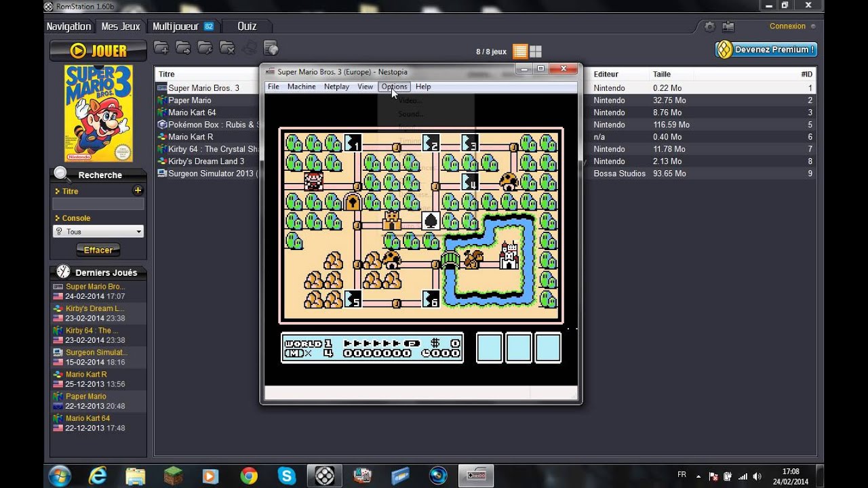The height and width of the screenshot is (488, 868).
Task: Open RomStation settings gear icon
Action: pyautogui.click(x=709, y=27)
